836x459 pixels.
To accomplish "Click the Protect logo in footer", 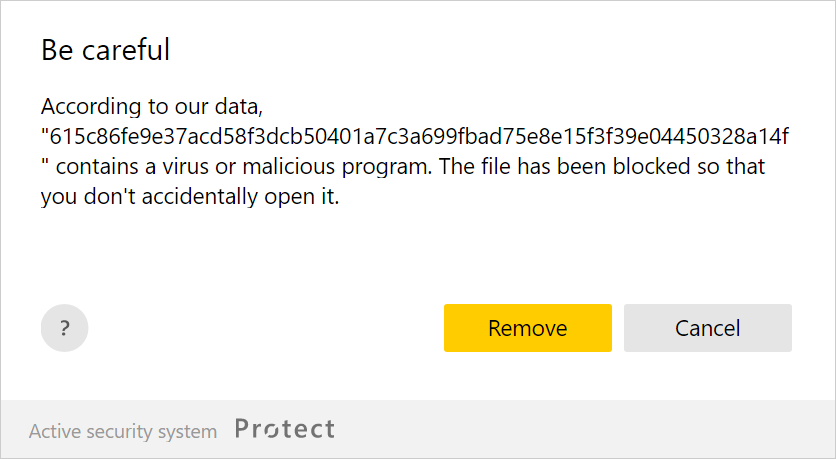I will pos(285,430).
